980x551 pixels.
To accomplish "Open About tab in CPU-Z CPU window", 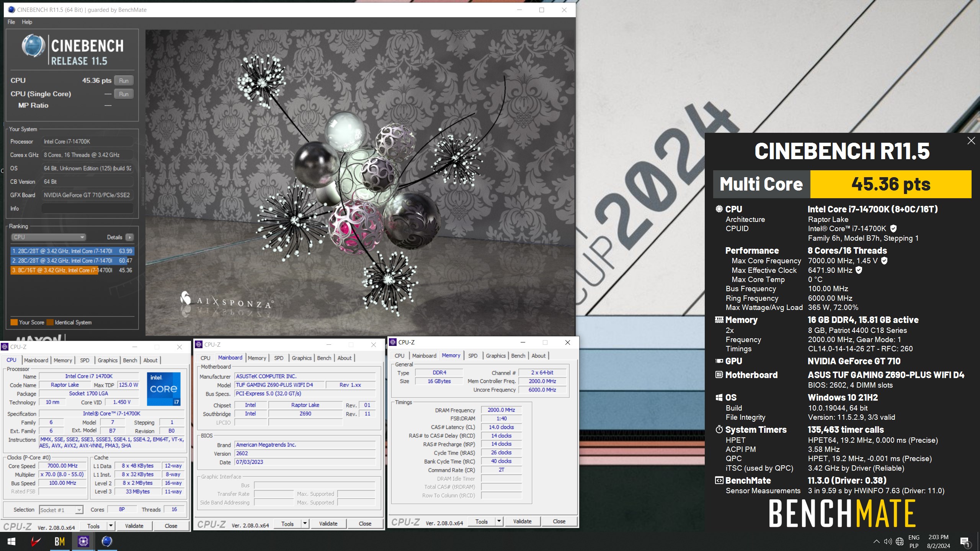I will (x=150, y=360).
